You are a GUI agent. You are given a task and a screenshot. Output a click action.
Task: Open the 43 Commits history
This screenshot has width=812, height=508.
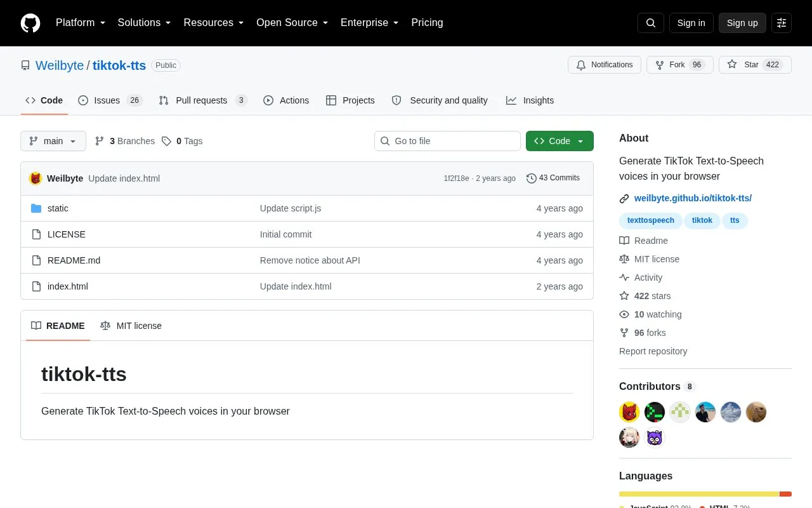(553, 178)
